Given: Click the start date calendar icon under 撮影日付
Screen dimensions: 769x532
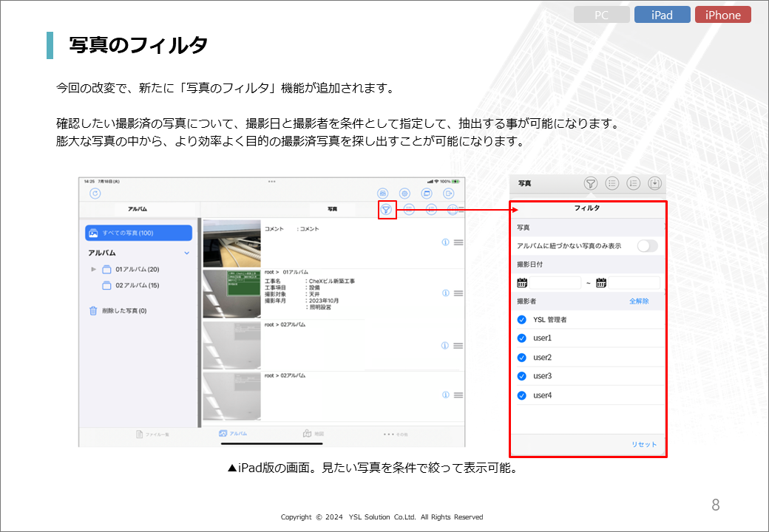Looking at the screenshot, I should 523,282.
